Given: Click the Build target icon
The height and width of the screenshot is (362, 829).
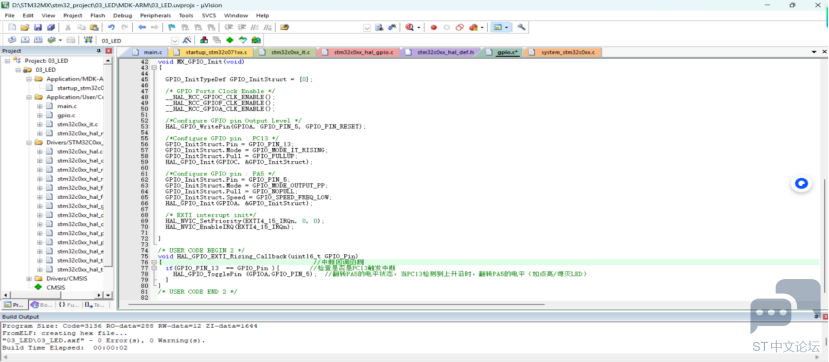Looking at the screenshot, I should point(25,40).
